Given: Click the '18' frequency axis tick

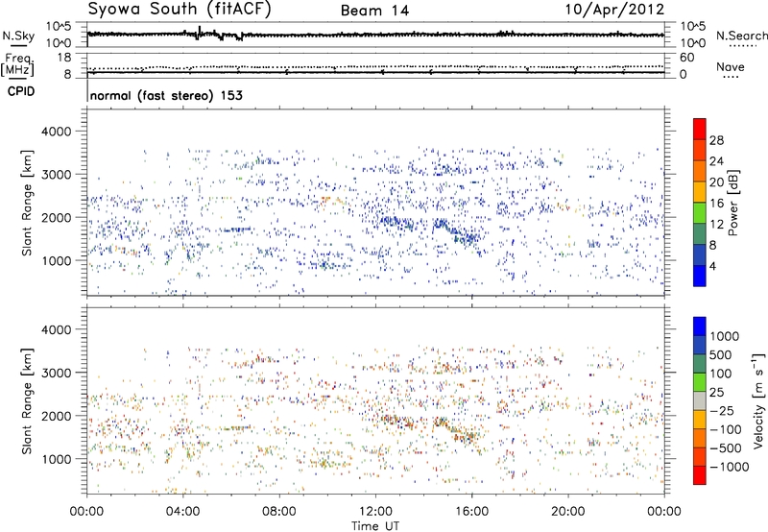Looking at the screenshot, I should coord(64,58).
